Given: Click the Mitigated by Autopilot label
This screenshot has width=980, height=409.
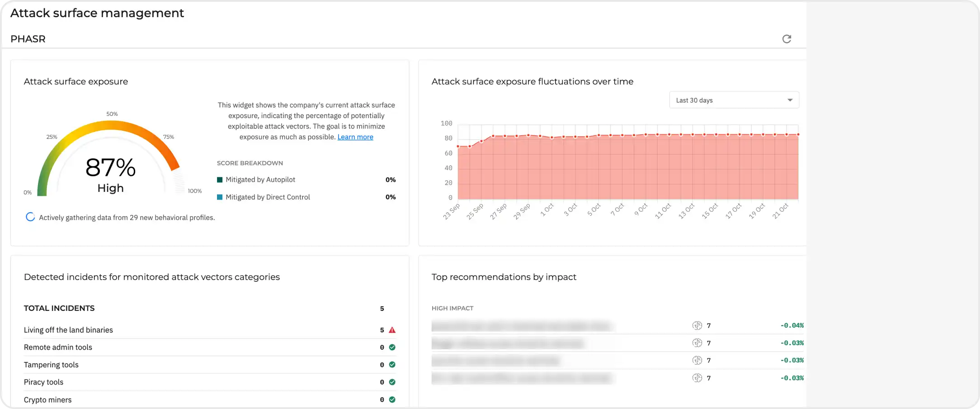Looking at the screenshot, I should tap(260, 180).
